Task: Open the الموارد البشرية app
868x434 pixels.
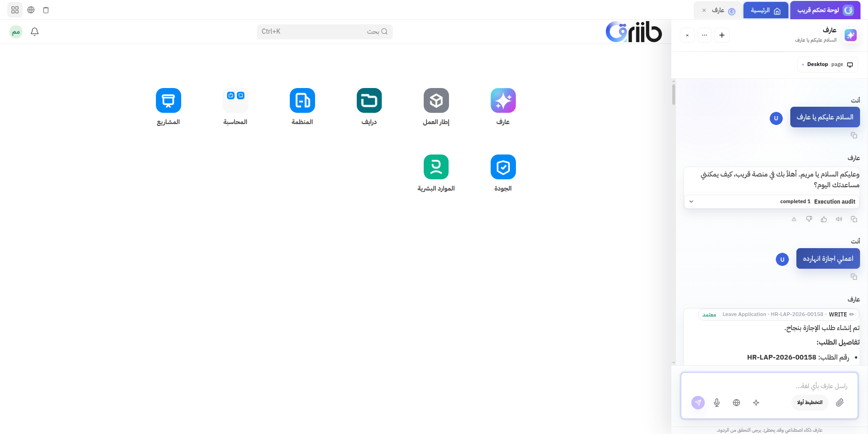Action: (x=436, y=167)
